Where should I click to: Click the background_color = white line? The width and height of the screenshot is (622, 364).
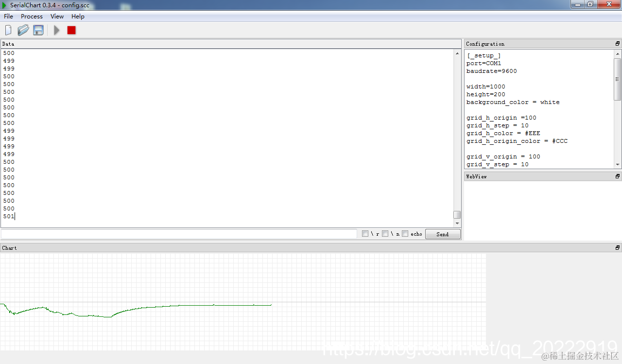coord(513,102)
